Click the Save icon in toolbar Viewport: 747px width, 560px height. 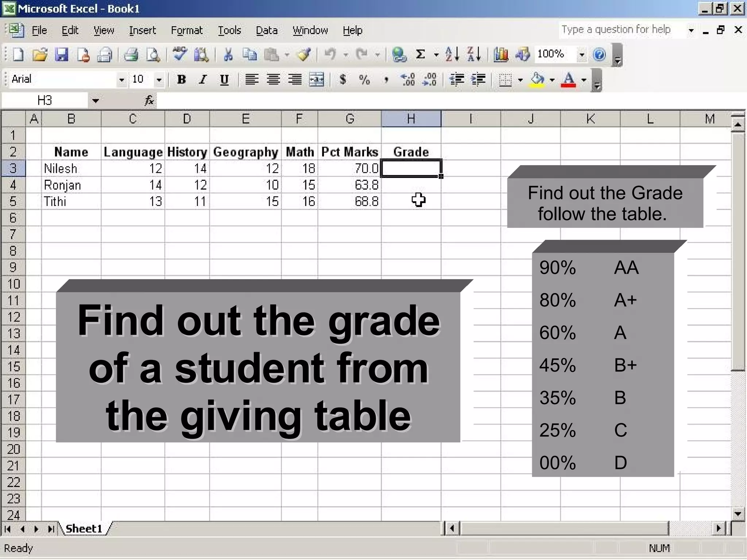click(x=61, y=55)
